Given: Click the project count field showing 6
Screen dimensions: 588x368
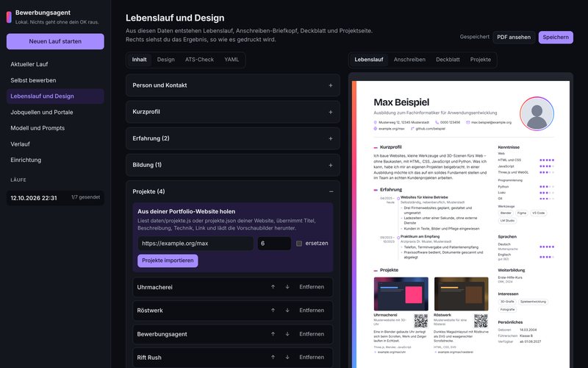Looking at the screenshot, I should [x=274, y=244].
